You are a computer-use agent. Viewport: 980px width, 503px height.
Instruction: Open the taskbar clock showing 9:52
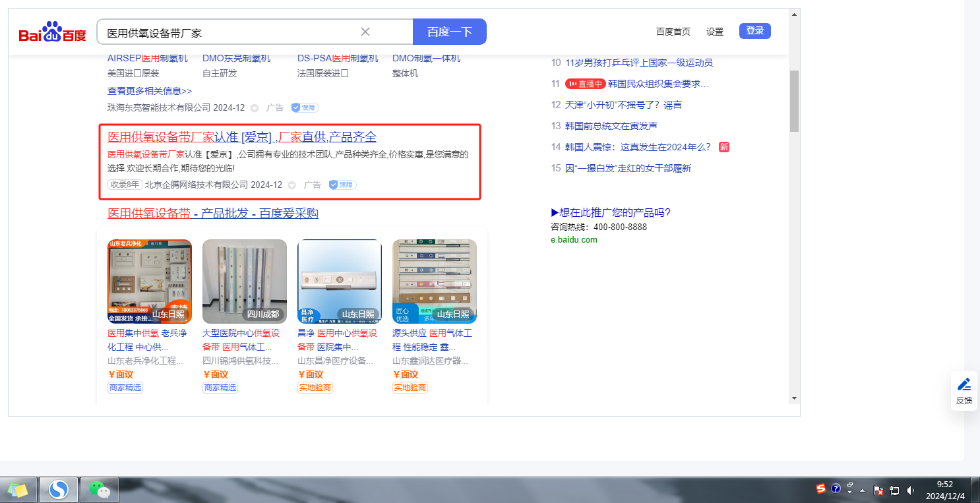[x=945, y=490]
